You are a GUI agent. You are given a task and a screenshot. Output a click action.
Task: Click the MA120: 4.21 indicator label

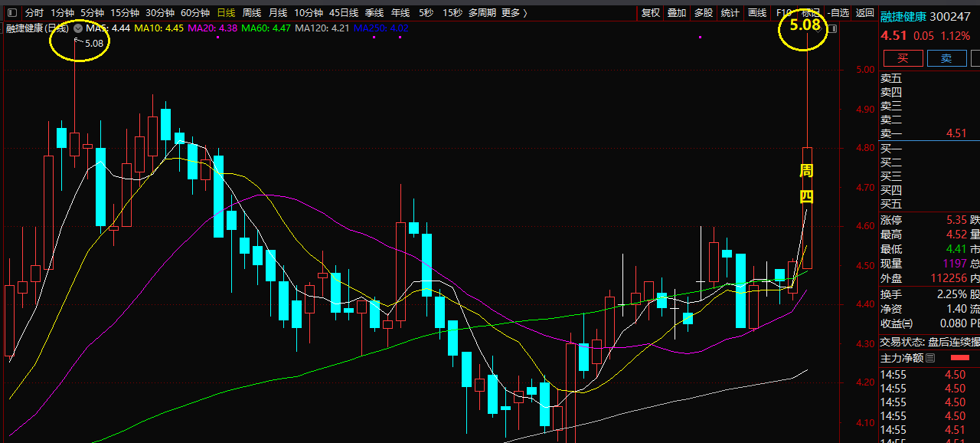(322, 28)
